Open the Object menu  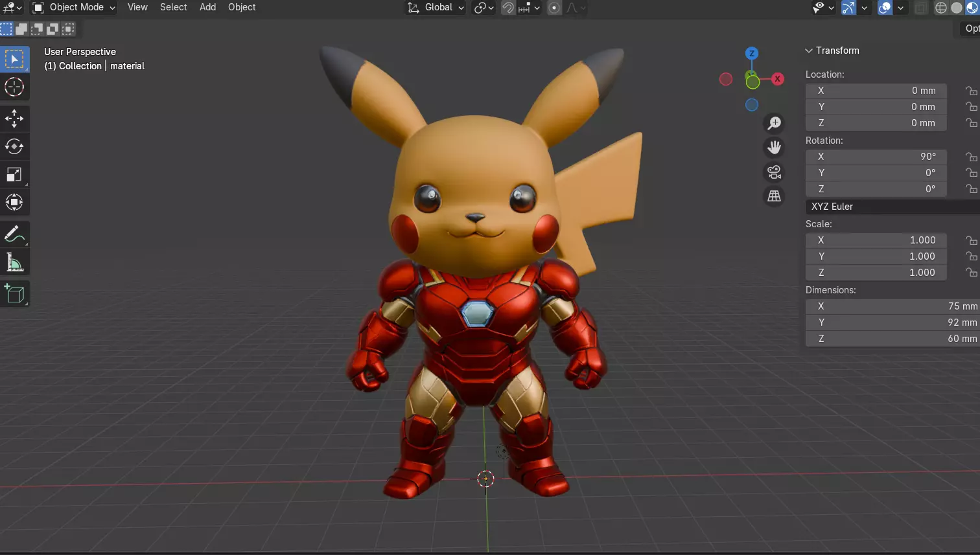(242, 7)
